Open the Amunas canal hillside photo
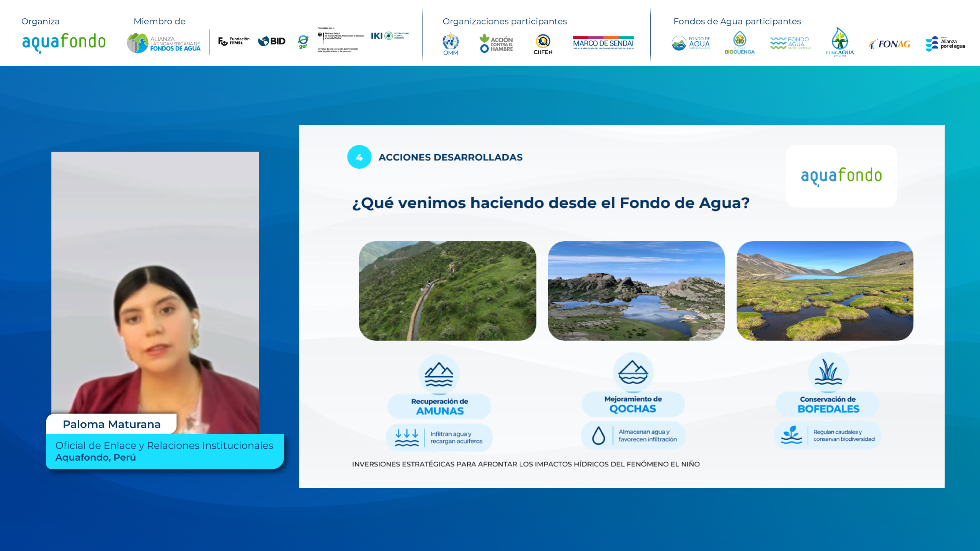This screenshot has width=980, height=551. (448, 291)
